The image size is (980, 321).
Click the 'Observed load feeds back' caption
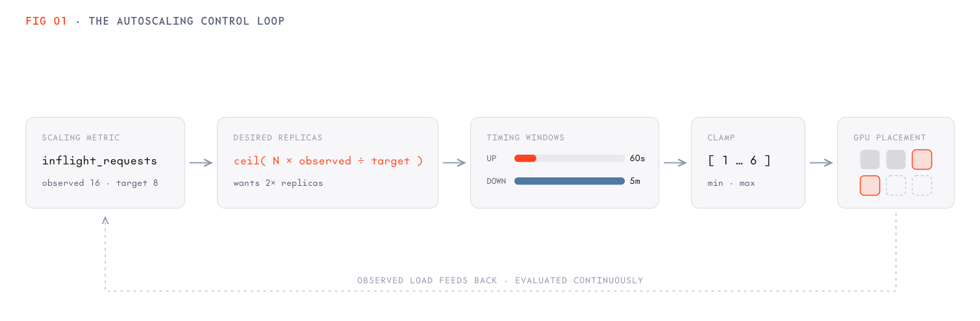click(427, 281)
